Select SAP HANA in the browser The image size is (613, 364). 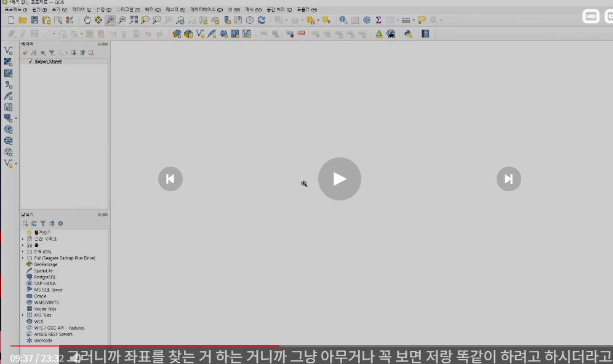coord(44,283)
